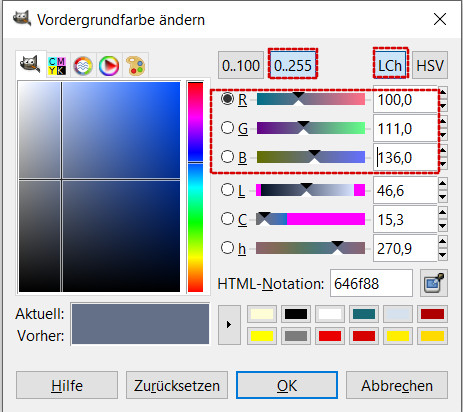The height and width of the screenshot is (412, 463).
Task: Pick the black history swatch
Action: (x=296, y=314)
